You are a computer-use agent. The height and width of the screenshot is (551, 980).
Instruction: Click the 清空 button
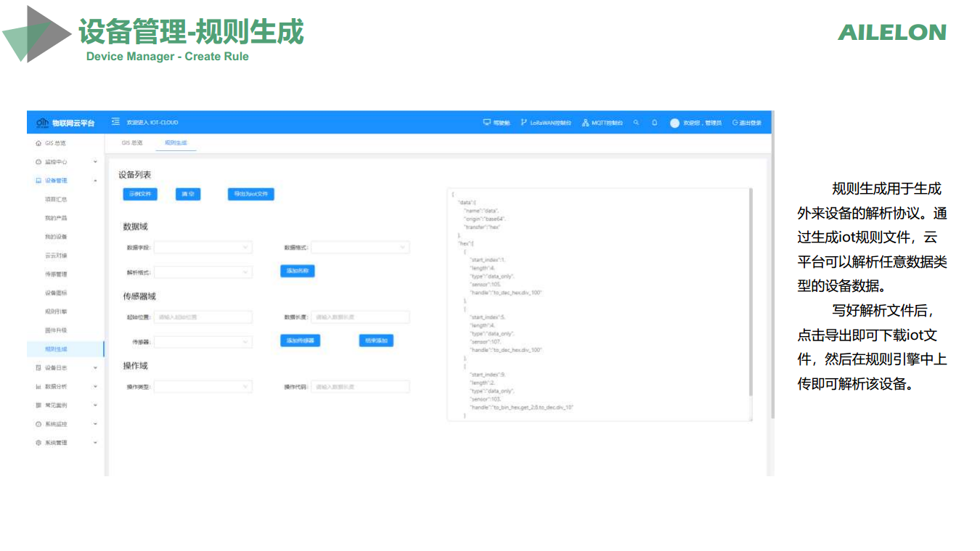click(x=188, y=194)
